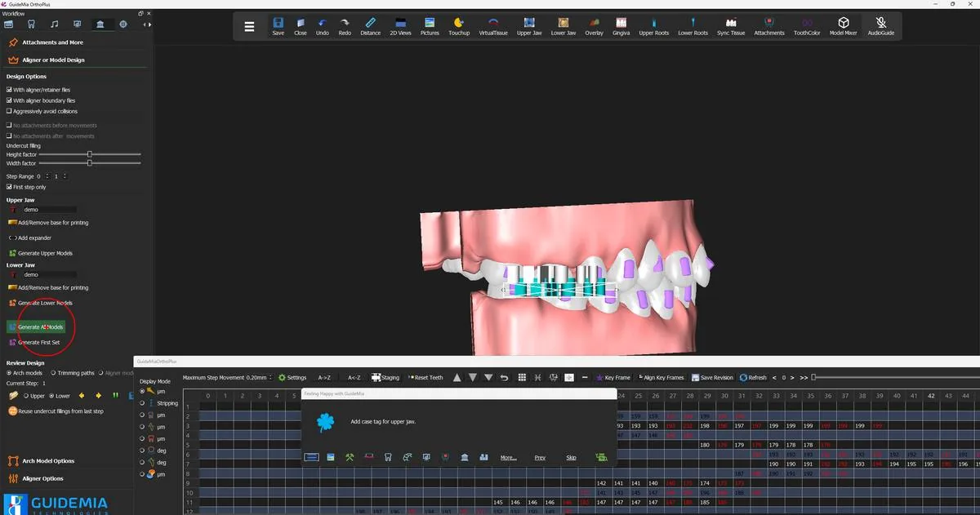Select the Stripping display mode radio
The image size is (980, 515).
coord(144,403)
